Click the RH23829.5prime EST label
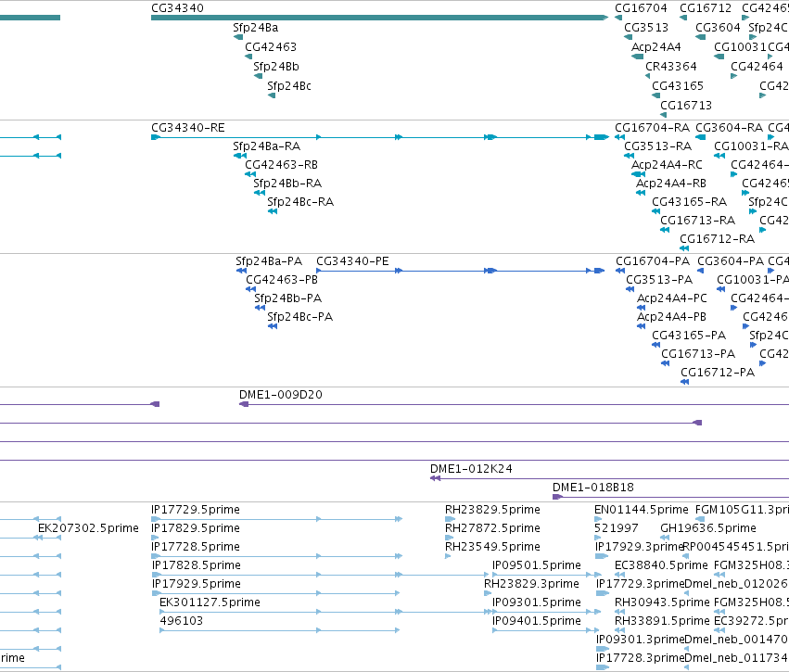Image resolution: width=789 pixels, height=672 pixels. point(492,510)
